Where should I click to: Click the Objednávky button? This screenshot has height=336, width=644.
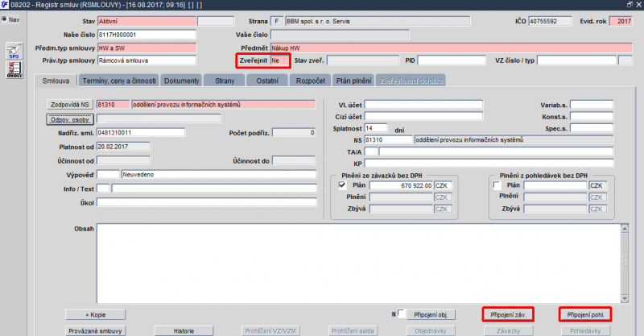(x=431, y=330)
